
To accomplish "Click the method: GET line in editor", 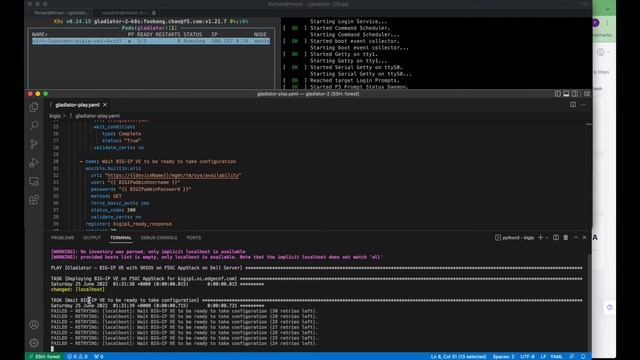I will (x=106, y=196).
